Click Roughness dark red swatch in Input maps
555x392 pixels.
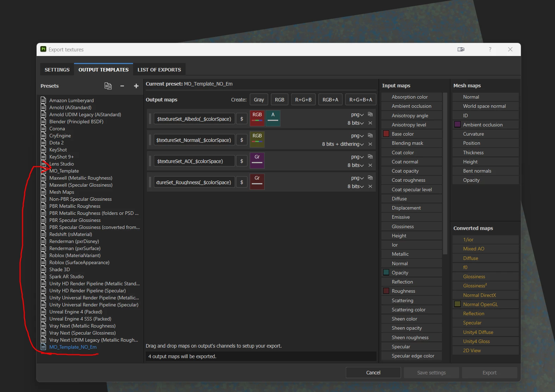386,291
